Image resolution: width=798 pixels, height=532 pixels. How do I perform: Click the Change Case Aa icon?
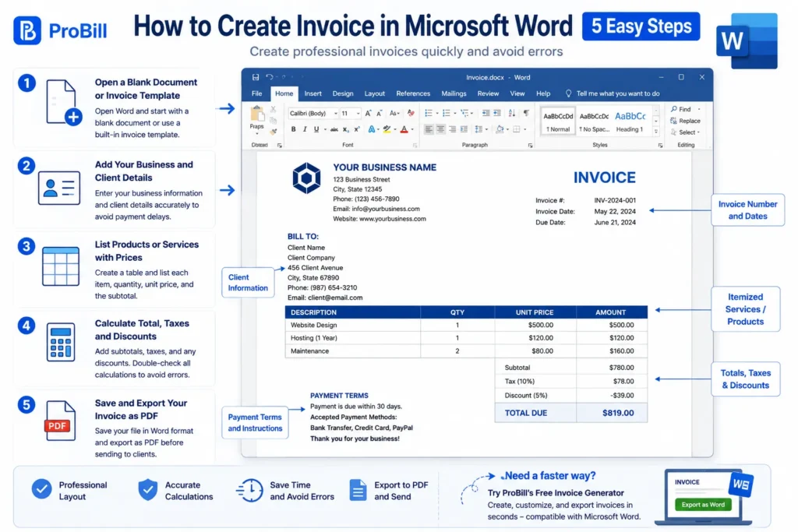tap(394, 113)
